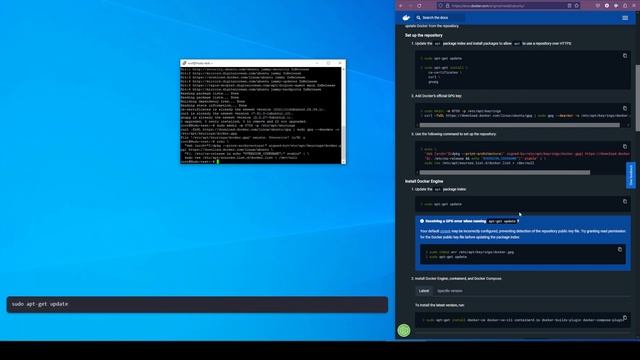Focus the browser URL address field
The width and height of the screenshot is (640, 360).
pyautogui.click(x=508, y=6)
